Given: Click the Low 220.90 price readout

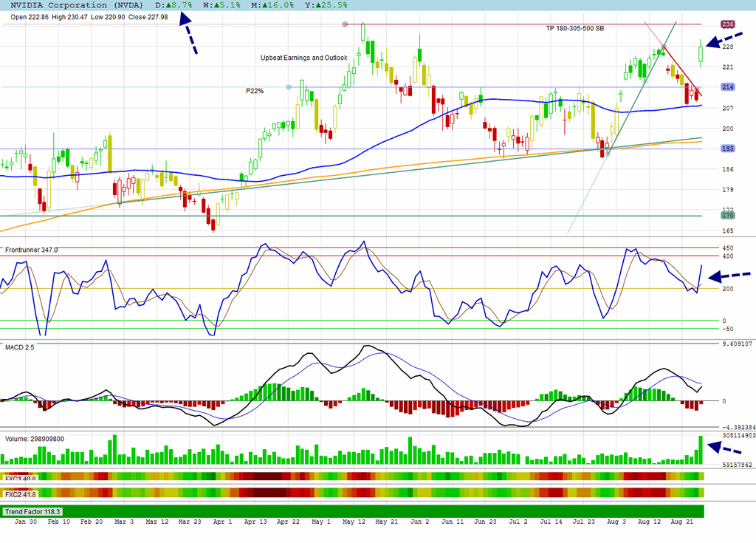Looking at the screenshot, I should click(x=108, y=17).
